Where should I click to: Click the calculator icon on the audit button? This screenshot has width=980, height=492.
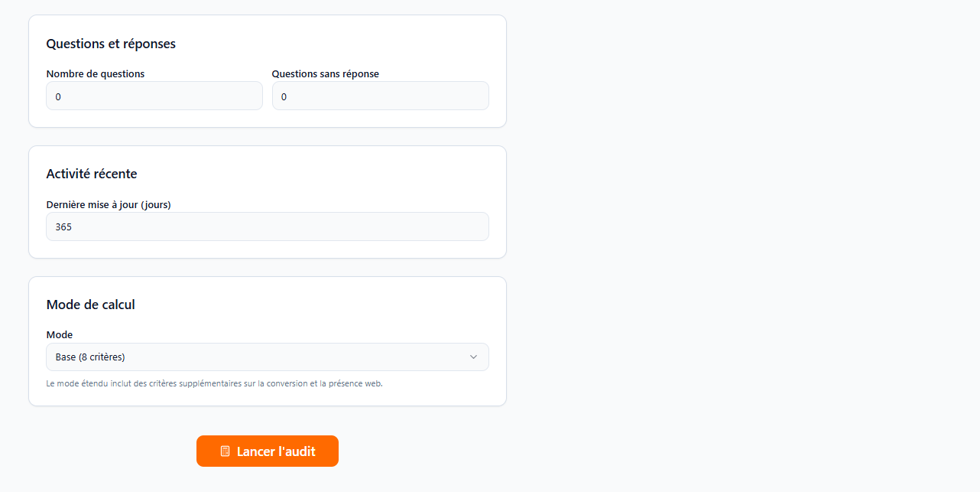tap(225, 451)
